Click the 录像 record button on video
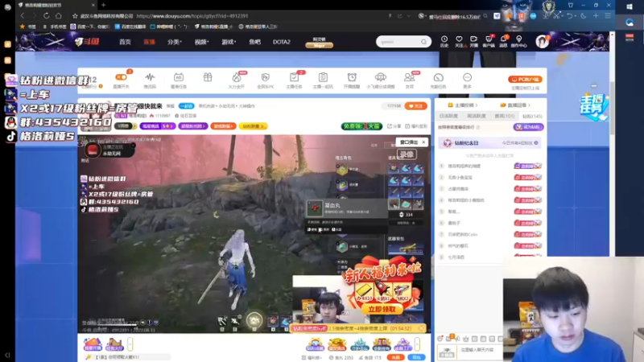The width and height of the screenshot is (644, 362). pyautogui.click(x=407, y=154)
